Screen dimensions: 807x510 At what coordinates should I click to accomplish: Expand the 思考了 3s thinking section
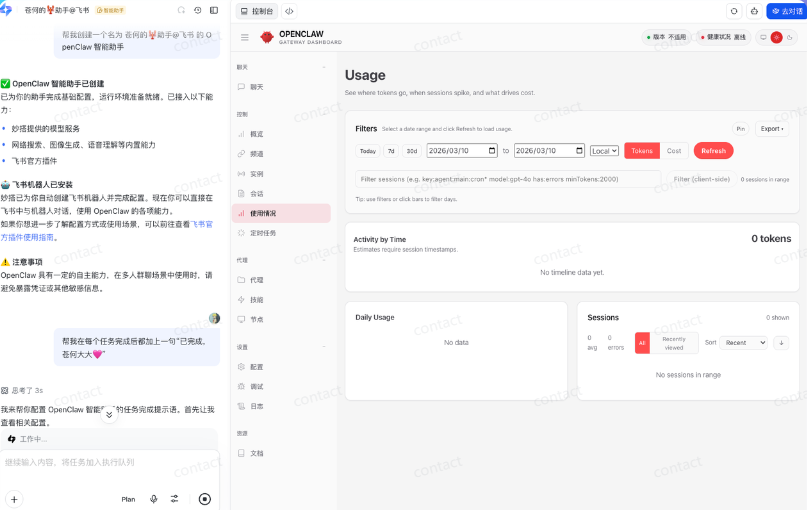point(23,391)
